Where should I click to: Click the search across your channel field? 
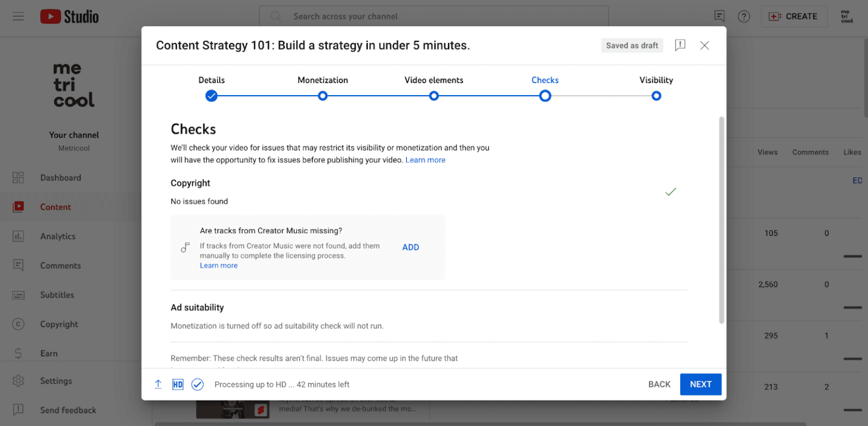pos(434,16)
